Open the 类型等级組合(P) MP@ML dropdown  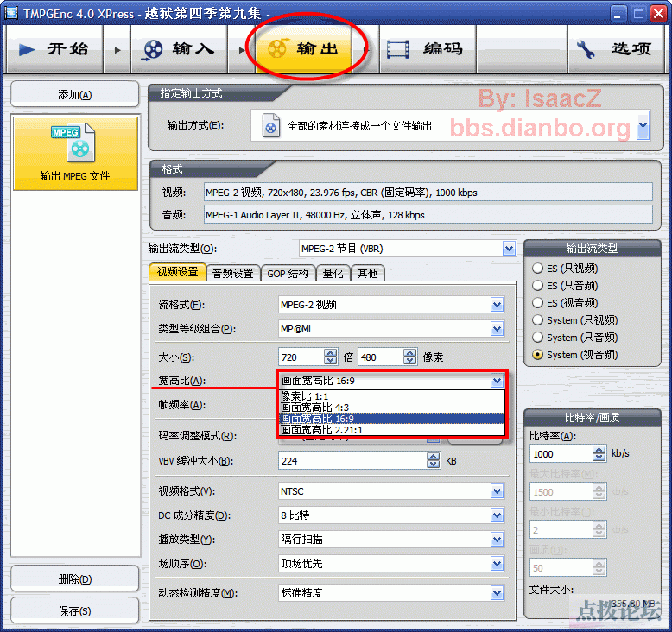498,329
